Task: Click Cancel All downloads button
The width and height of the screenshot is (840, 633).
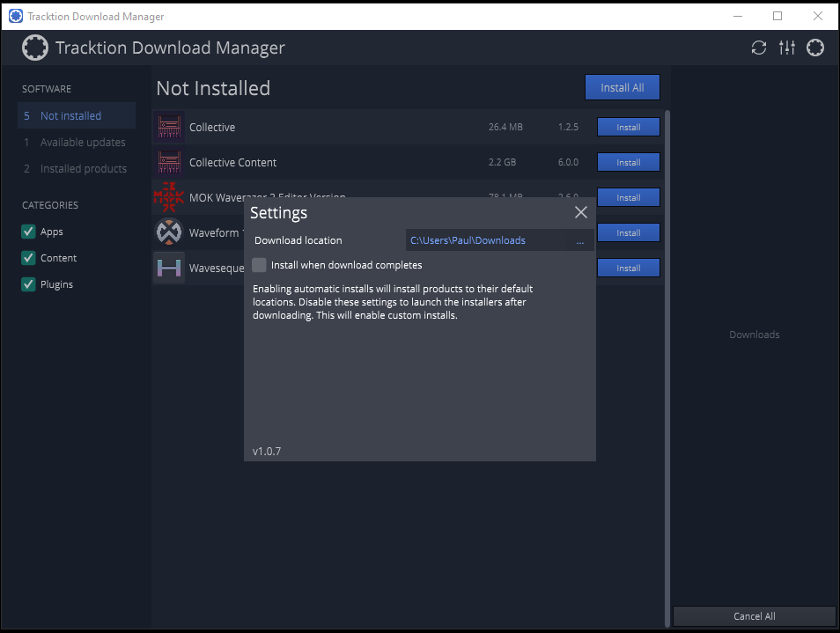Action: pos(755,616)
